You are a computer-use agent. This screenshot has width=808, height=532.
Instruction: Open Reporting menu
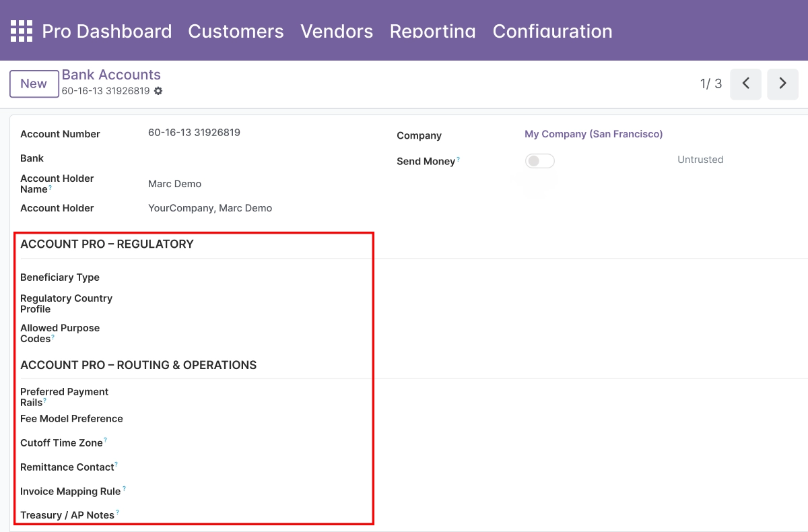(x=433, y=31)
